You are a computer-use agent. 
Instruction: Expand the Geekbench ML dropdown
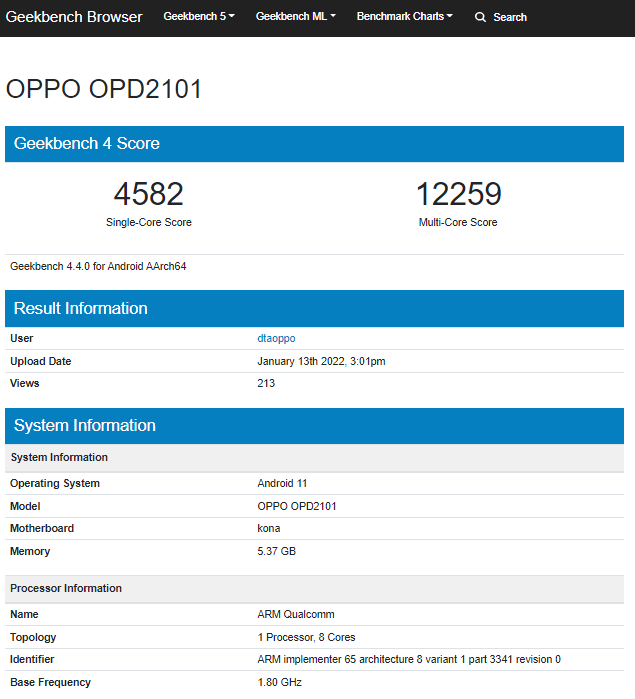coord(295,17)
